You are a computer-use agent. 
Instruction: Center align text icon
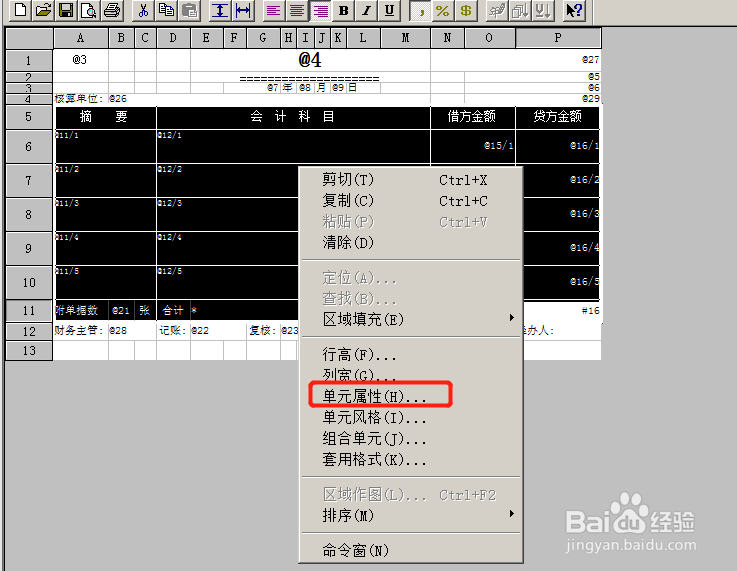pyautogui.click(x=297, y=10)
